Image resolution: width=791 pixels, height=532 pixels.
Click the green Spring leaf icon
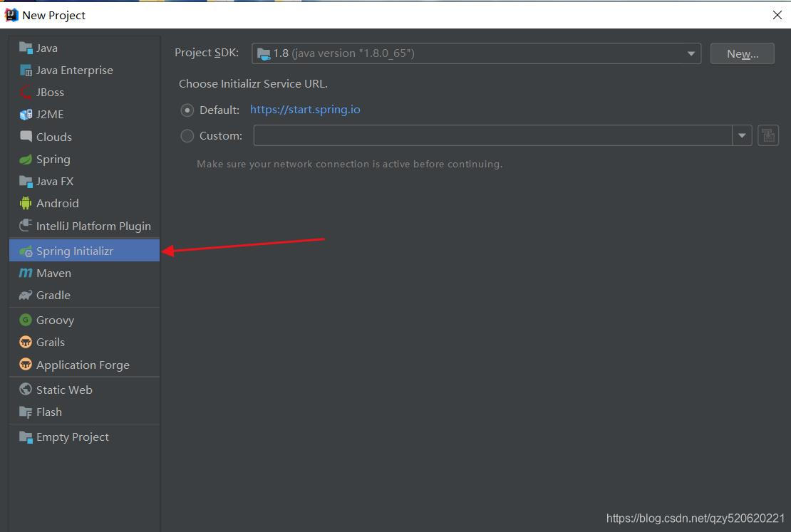pos(26,160)
